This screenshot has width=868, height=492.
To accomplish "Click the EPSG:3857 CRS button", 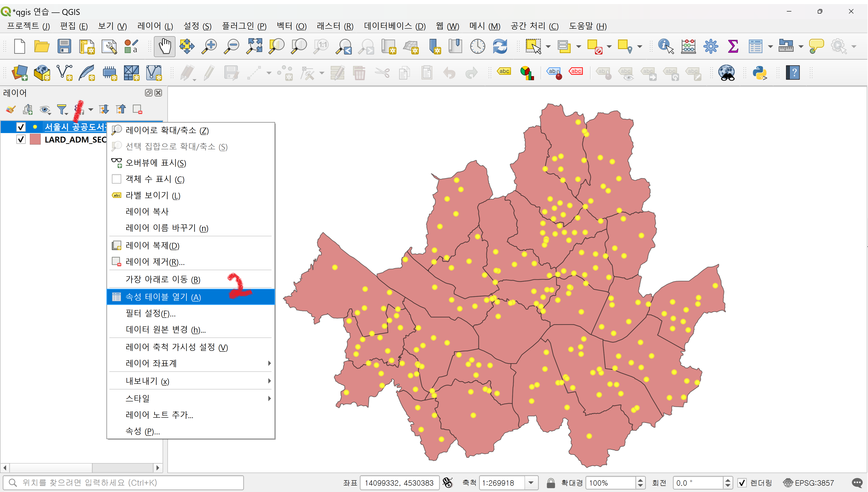I will 809,483.
